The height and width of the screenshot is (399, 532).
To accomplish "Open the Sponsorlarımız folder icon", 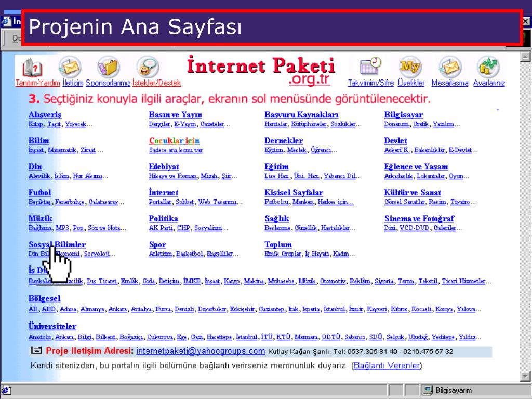I will [x=108, y=67].
